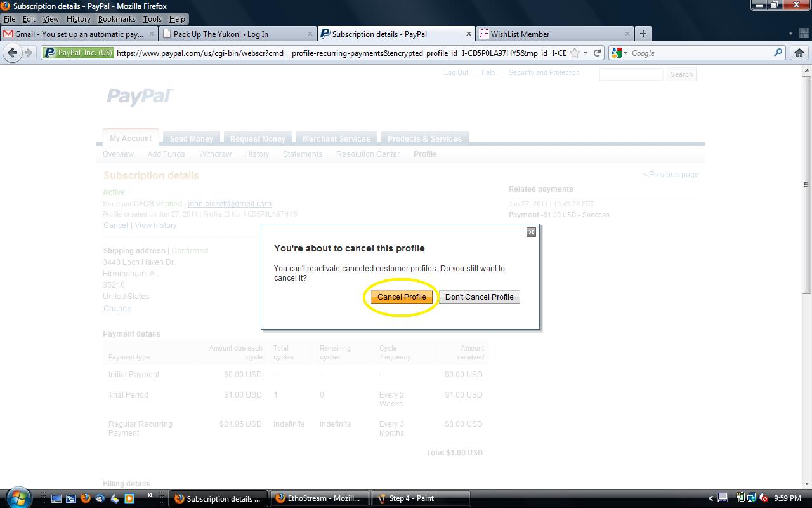Show hidden system tray icons
The image size is (812, 508).
pyautogui.click(x=711, y=498)
